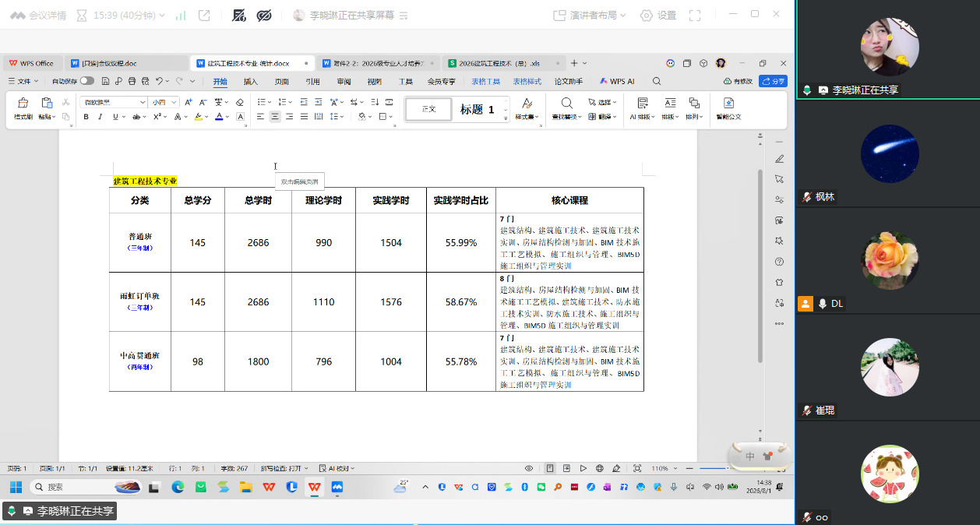Click the pen icon in right sidebar

[x=779, y=159]
